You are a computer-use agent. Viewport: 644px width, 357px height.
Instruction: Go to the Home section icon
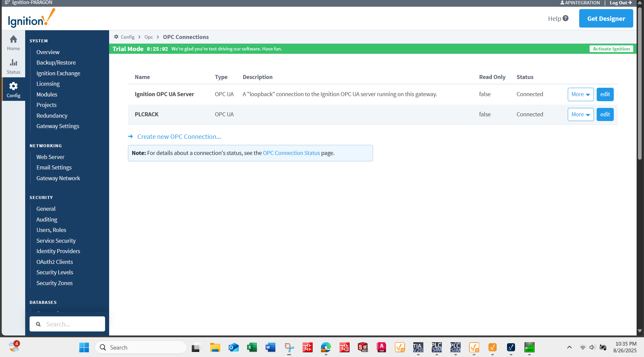[13, 40]
